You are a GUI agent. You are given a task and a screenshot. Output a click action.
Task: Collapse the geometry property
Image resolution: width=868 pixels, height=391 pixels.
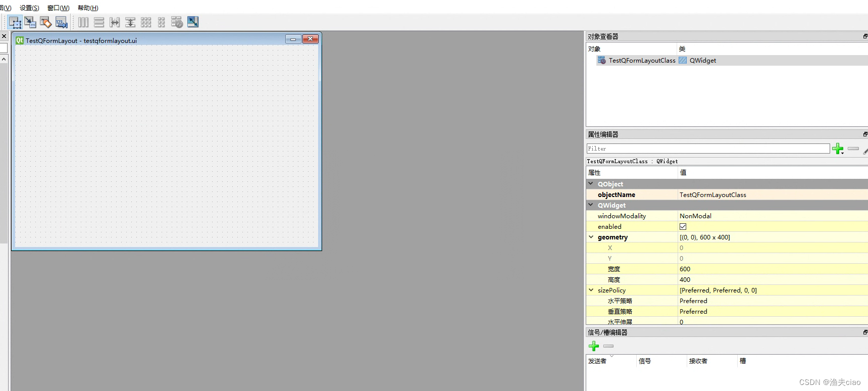pyautogui.click(x=591, y=237)
